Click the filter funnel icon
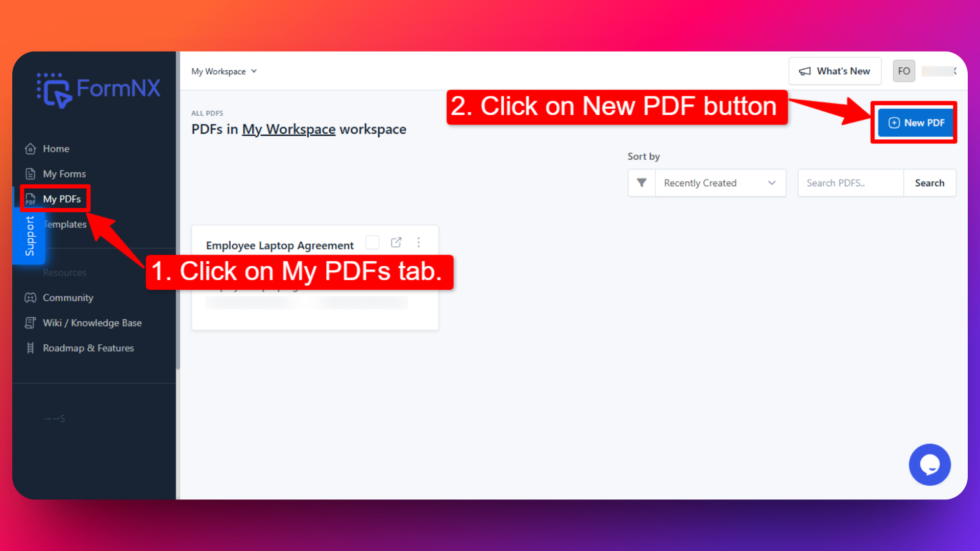This screenshot has height=551, width=980. [x=642, y=183]
